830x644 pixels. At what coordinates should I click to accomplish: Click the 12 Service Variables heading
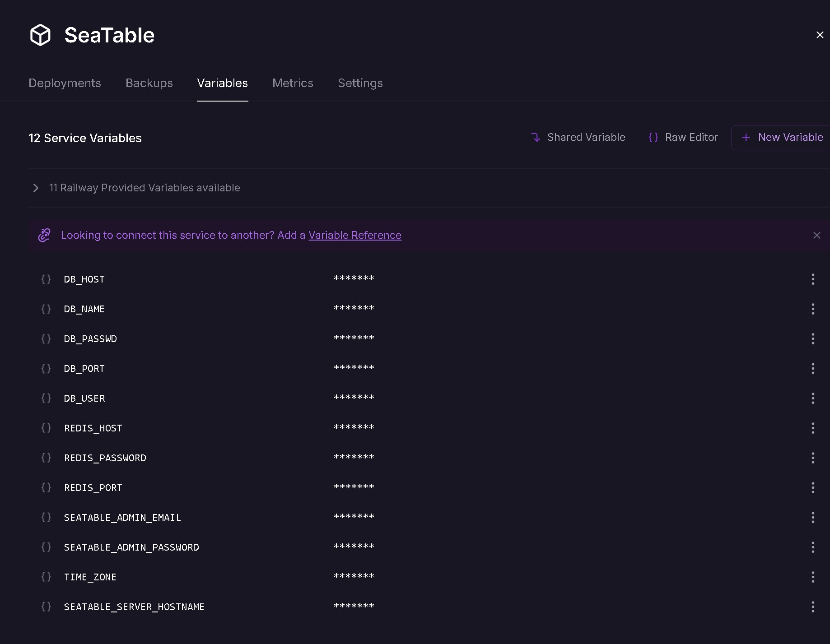[85, 138]
